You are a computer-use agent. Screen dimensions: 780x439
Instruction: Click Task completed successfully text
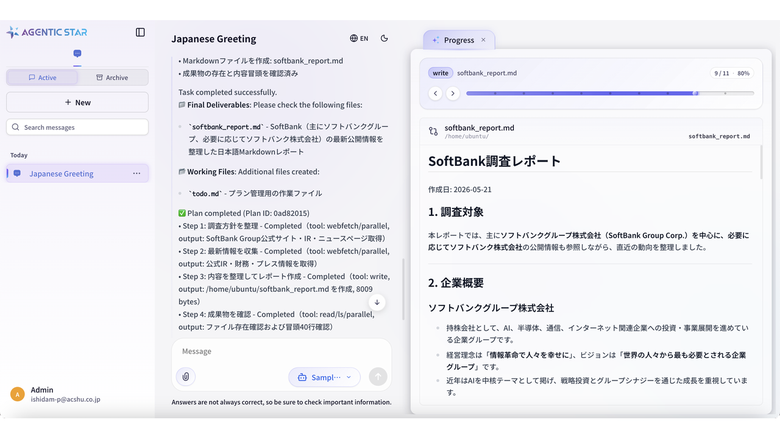click(x=228, y=92)
